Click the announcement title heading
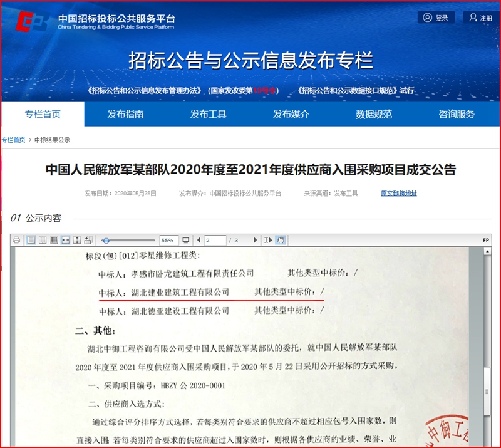The height and width of the screenshot is (448, 501). click(x=250, y=169)
